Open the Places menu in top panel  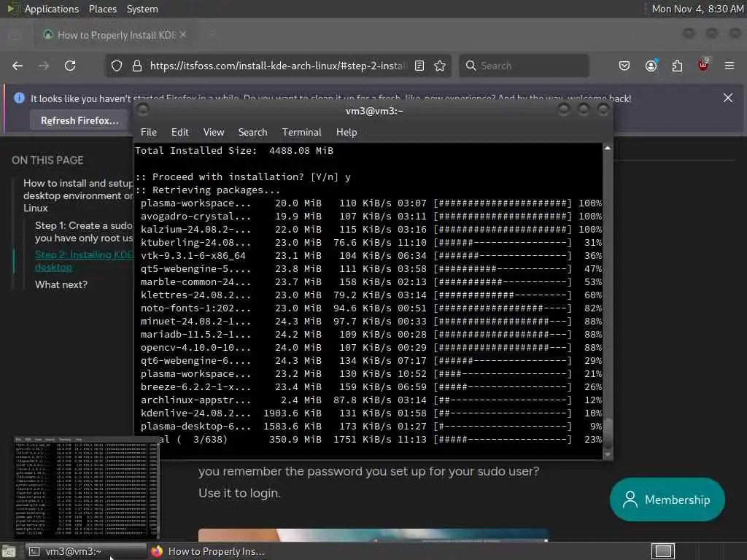(102, 9)
